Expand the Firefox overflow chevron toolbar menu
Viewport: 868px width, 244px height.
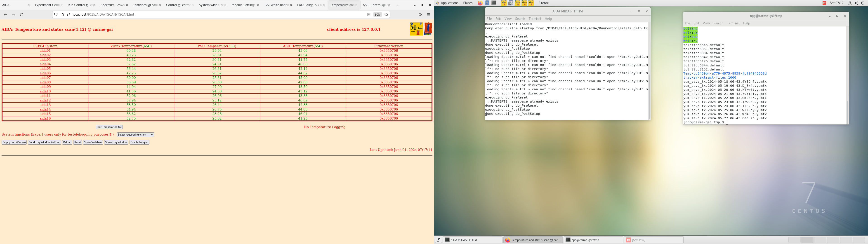tap(420, 14)
